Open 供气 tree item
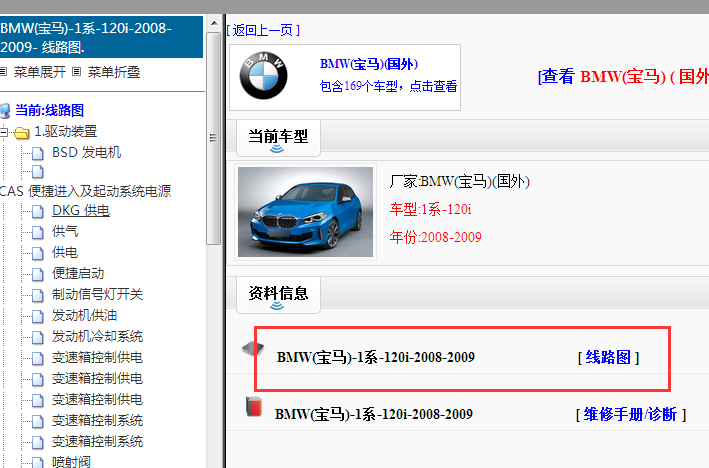The image size is (709, 468). (x=65, y=231)
